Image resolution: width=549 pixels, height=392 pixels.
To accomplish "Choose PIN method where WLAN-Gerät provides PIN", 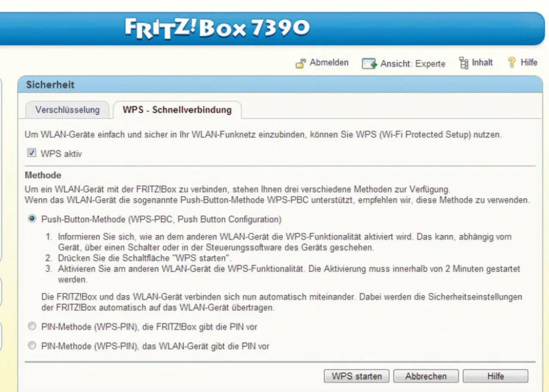I will click(x=32, y=346).
